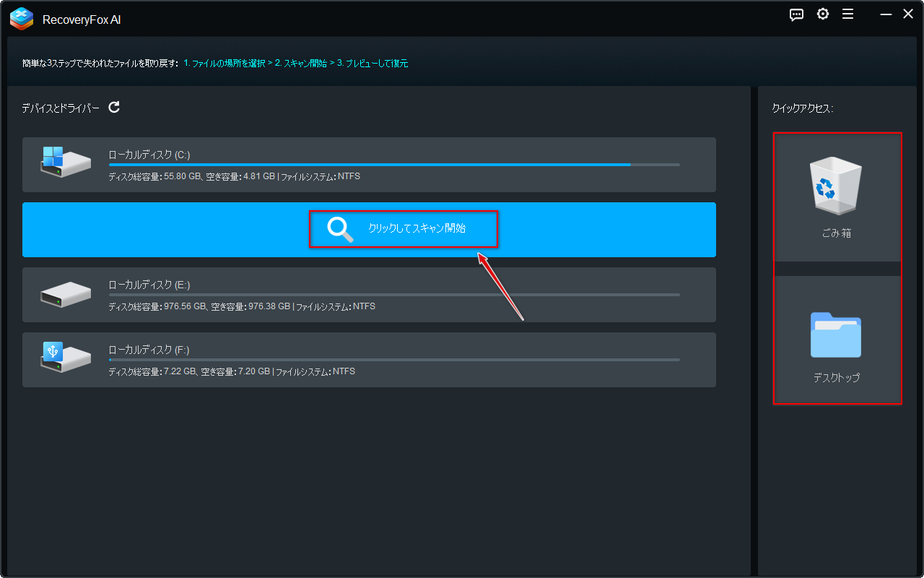Click the E: drive capacity info text
This screenshot has height=578, width=924.
pyautogui.click(x=242, y=306)
